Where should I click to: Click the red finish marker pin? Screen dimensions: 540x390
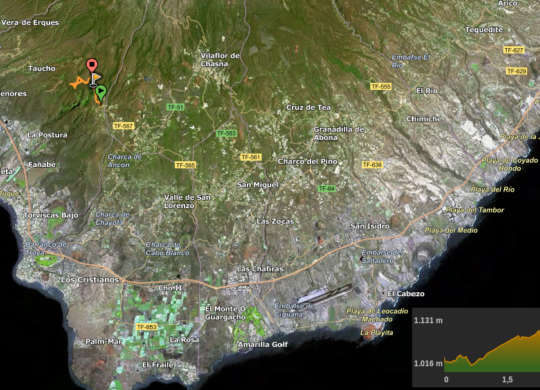coord(92,65)
